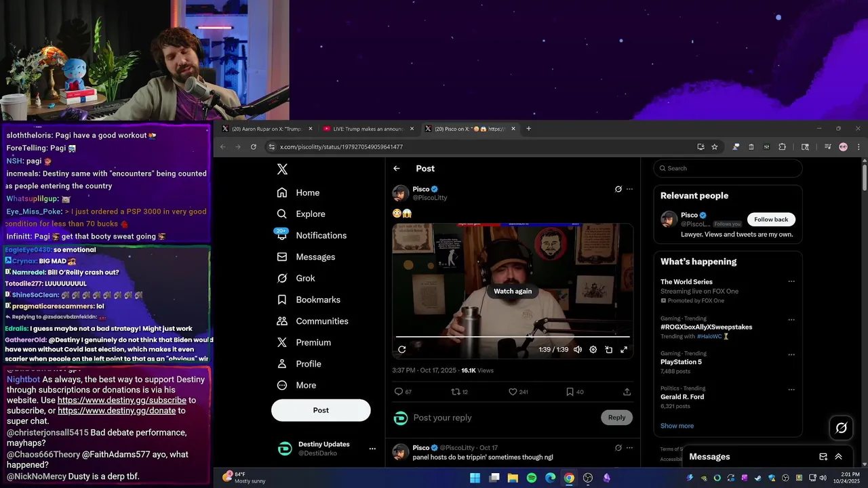The image size is (868, 488).
Task: Mute the video with the volume icon
Action: pos(578,350)
